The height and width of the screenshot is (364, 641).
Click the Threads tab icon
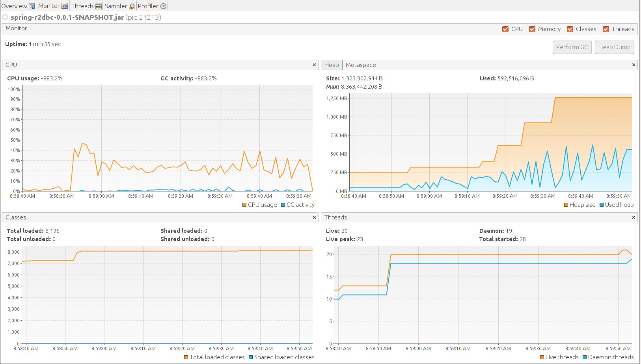click(99, 6)
